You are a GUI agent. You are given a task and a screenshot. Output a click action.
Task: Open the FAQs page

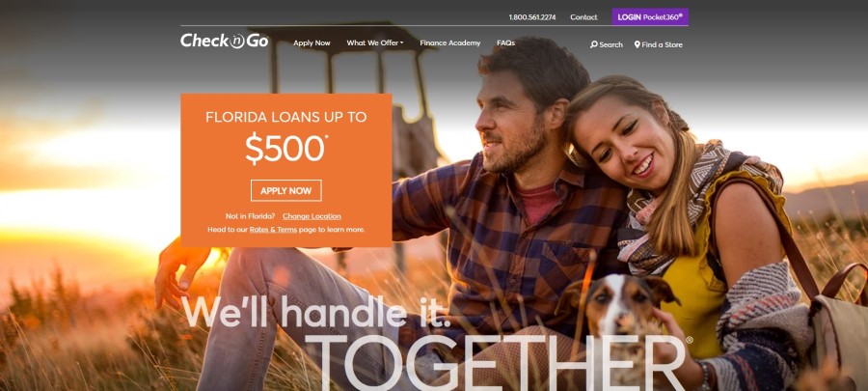tap(506, 42)
